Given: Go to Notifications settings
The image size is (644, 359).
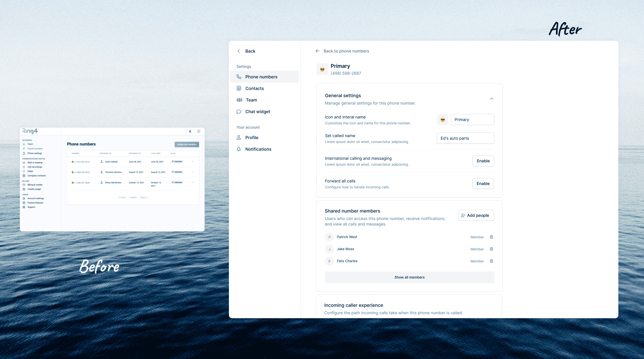Looking at the screenshot, I should click(258, 149).
